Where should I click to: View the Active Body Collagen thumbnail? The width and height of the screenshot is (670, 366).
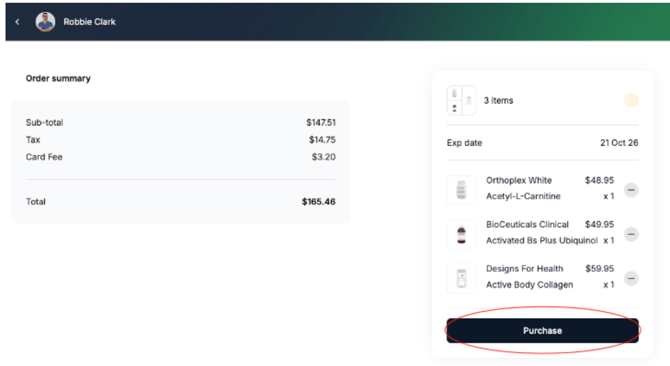(x=461, y=278)
